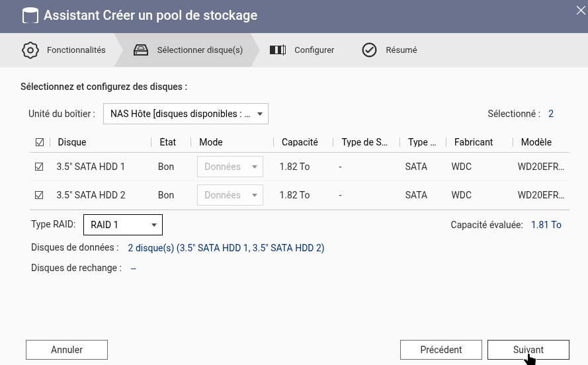The height and width of the screenshot is (365, 588).
Task: Uncheck the 3.5" SATA HDD 2 checkbox
Action: (x=39, y=195)
